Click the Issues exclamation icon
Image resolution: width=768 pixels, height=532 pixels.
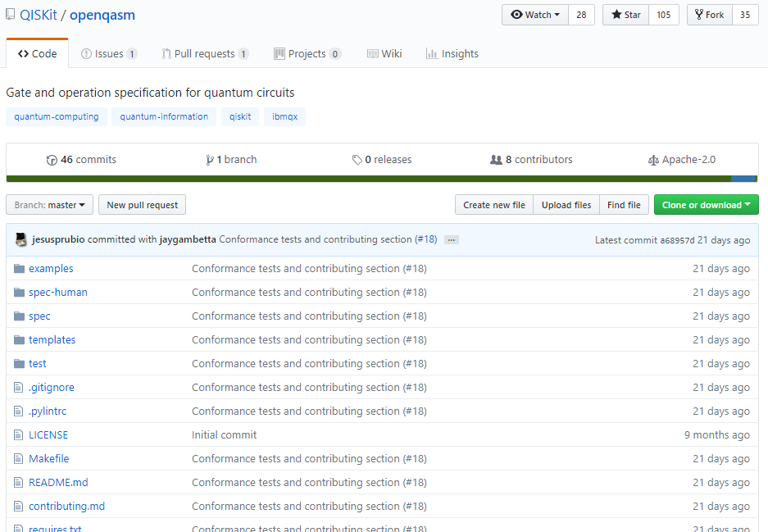(x=86, y=54)
